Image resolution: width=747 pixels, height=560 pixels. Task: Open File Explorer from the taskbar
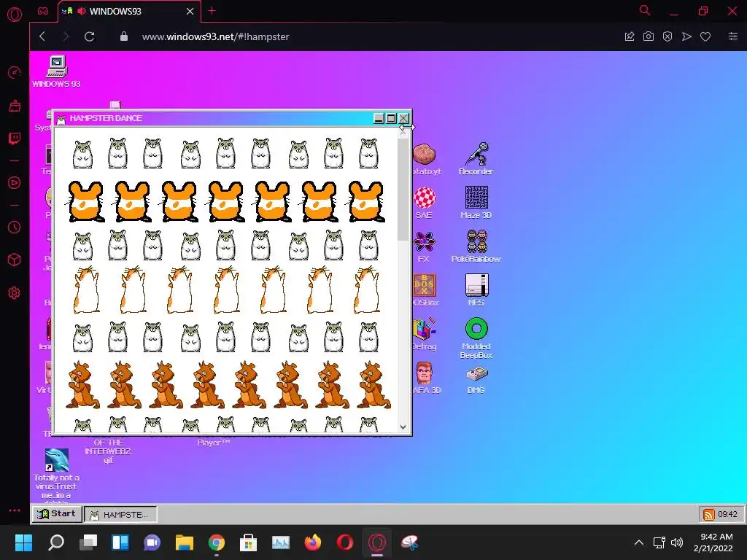click(185, 542)
